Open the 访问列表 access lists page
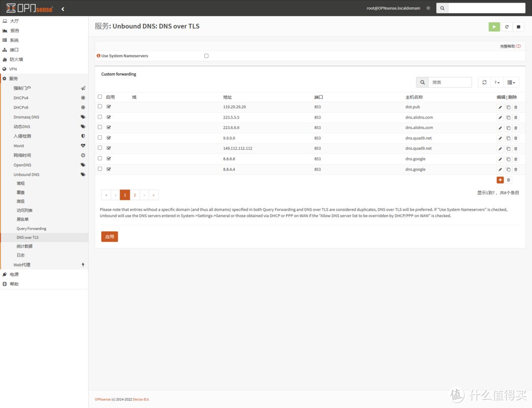532x408 pixels. point(25,211)
